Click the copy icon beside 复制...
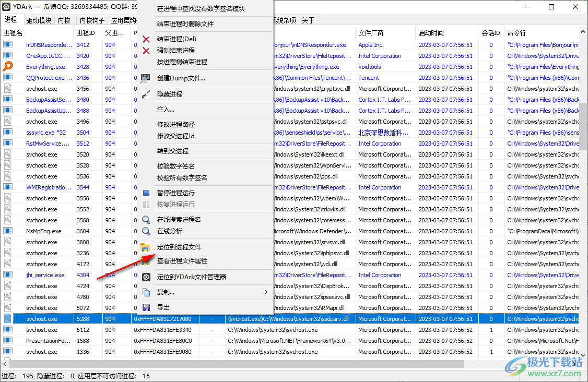 [146, 292]
